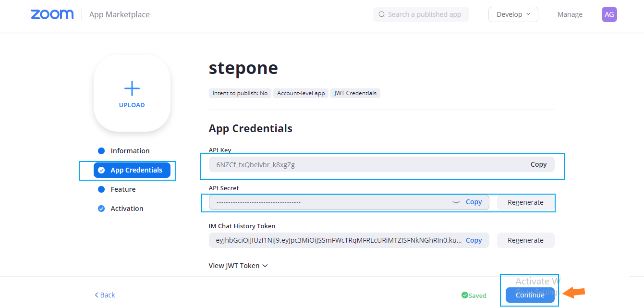Click the checkmark icon beside Activation
Viewport: 644px width, 308px height.
click(101, 209)
